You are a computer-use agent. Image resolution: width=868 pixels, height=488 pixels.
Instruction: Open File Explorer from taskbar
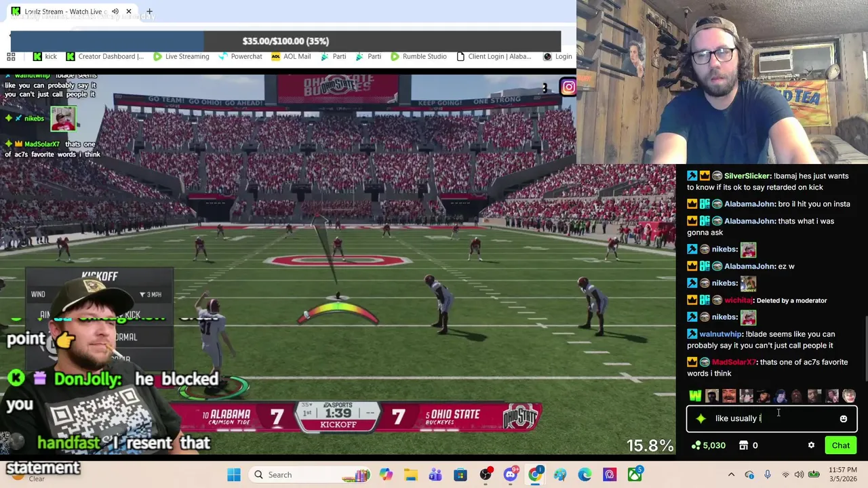point(411,474)
